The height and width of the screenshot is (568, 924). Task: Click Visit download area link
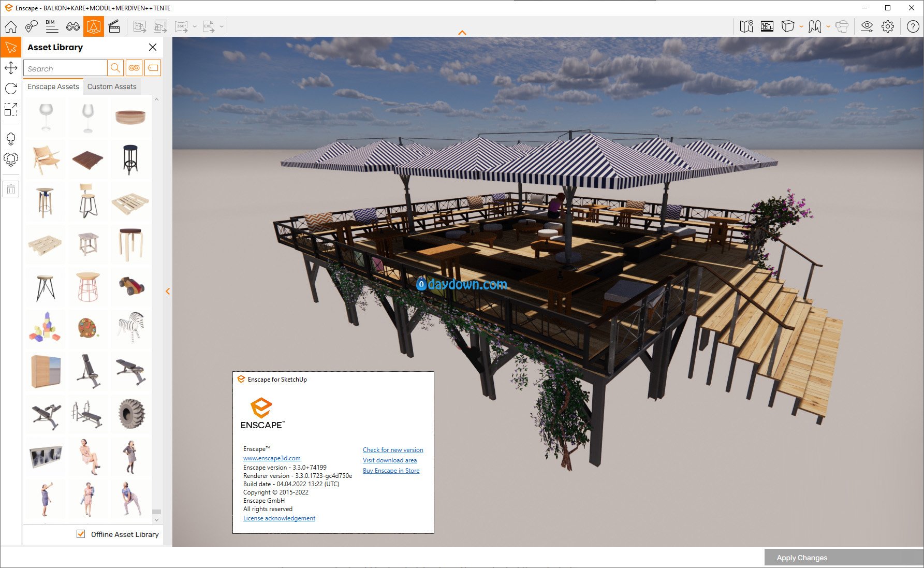(x=390, y=460)
